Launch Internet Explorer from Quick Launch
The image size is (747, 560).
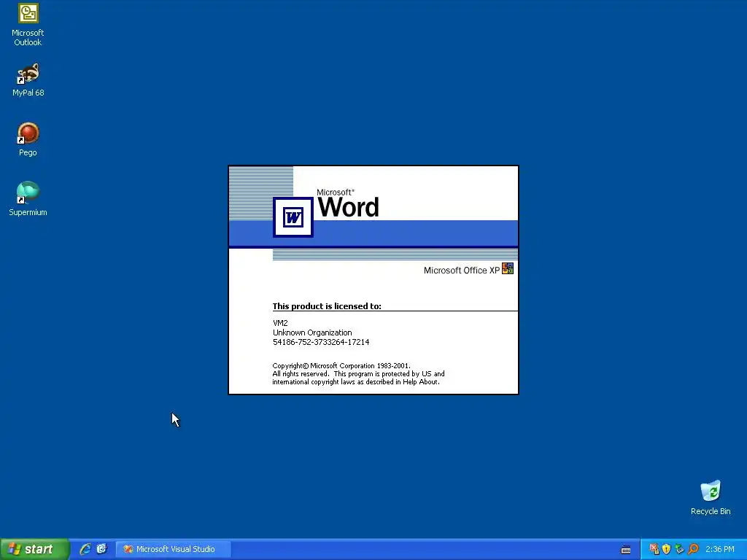tap(85, 549)
